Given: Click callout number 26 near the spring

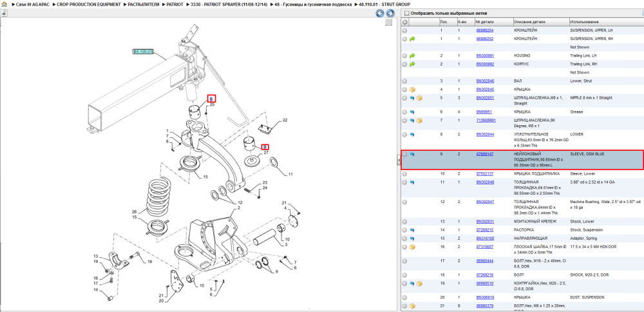Looking at the screenshot, I should click(x=134, y=212).
